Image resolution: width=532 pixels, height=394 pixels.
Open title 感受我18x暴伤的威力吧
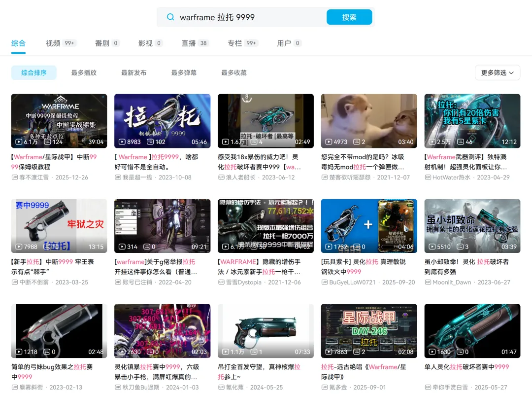(x=259, y=162)
